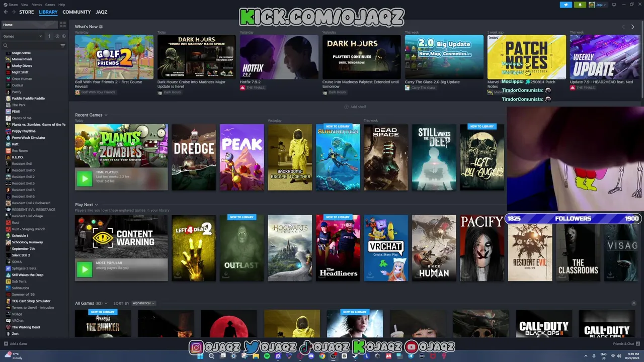Open the Friends menu
The width and height of the screenshot is (644, 362).
click(37, 5)
